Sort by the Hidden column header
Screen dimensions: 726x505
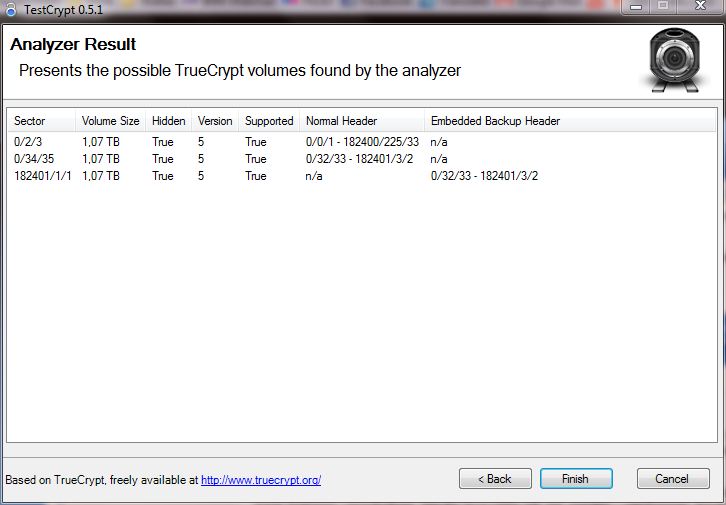[169, 121]
